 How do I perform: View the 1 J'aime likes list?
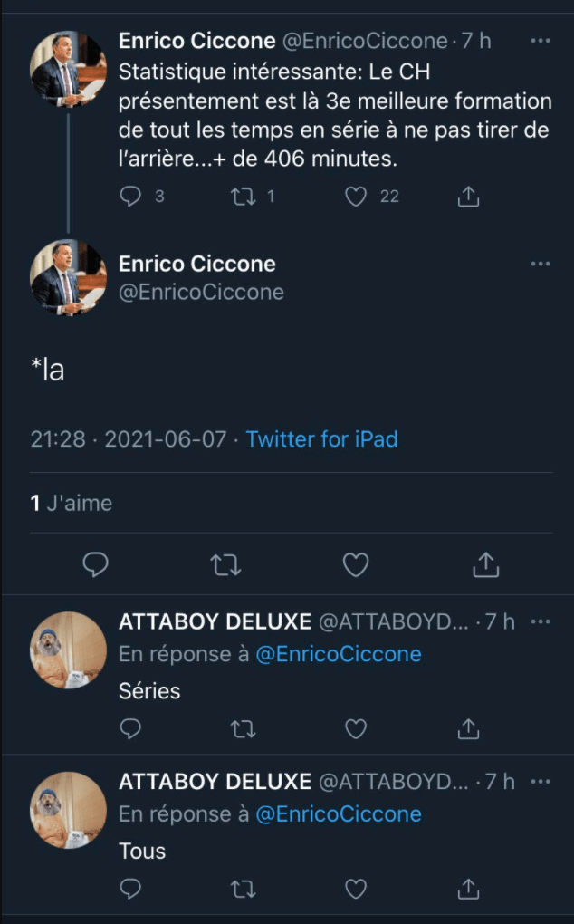[x=72, y=503]
